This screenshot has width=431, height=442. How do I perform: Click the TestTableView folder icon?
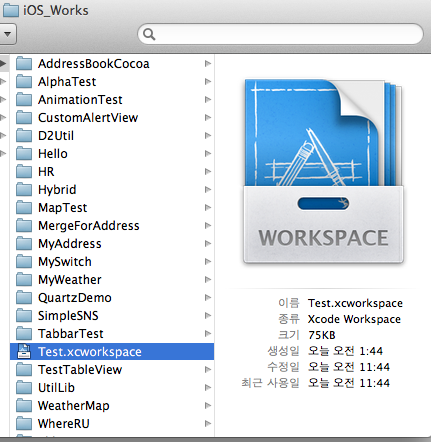click(x=24, y=369)
